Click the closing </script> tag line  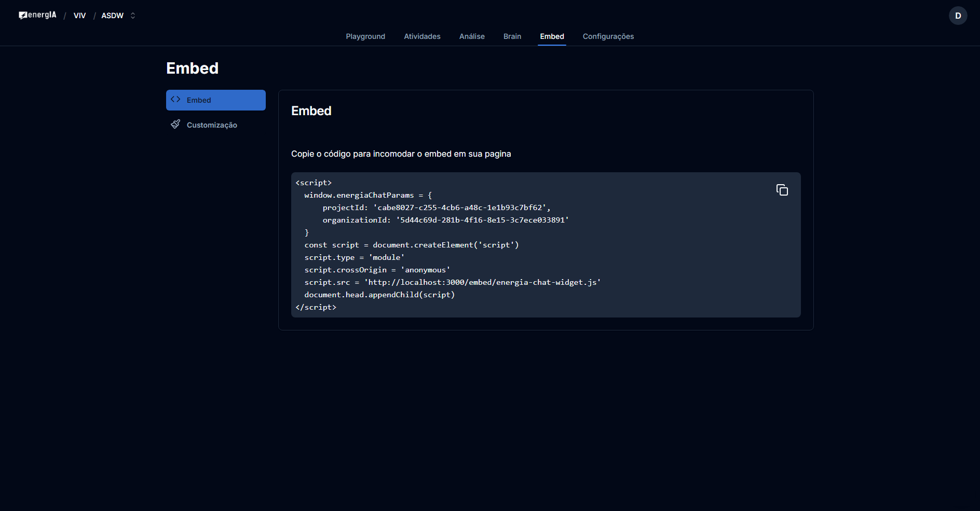[x=316, y=307]
